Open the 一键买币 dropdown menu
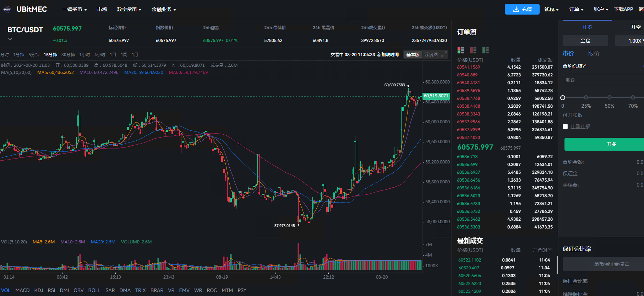The width and height of the screenshot is (644, 296). pos(75,9)
